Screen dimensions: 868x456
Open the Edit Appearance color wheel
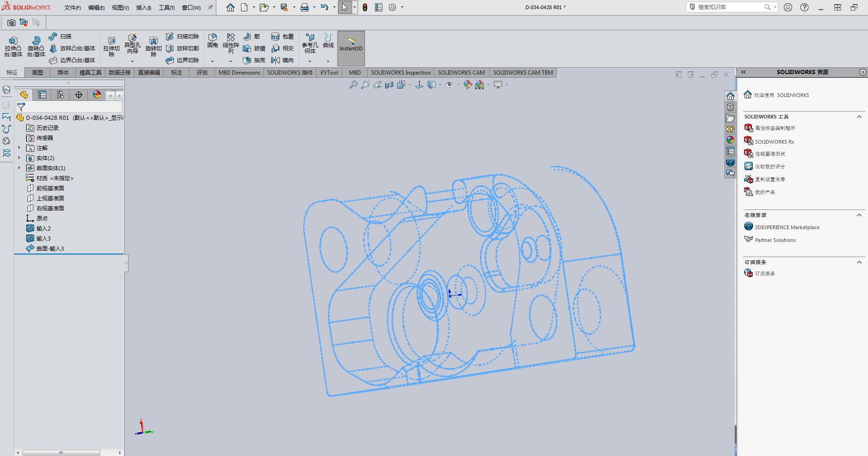[x=467, y=85]
